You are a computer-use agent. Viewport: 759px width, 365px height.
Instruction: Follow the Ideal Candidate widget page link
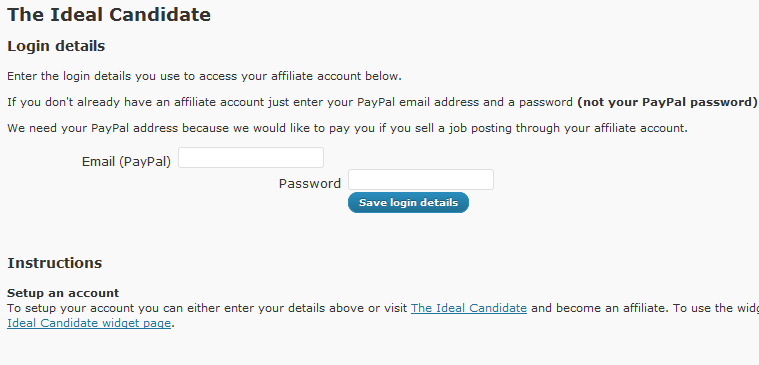pyautogui.click(x=89, y=323)
